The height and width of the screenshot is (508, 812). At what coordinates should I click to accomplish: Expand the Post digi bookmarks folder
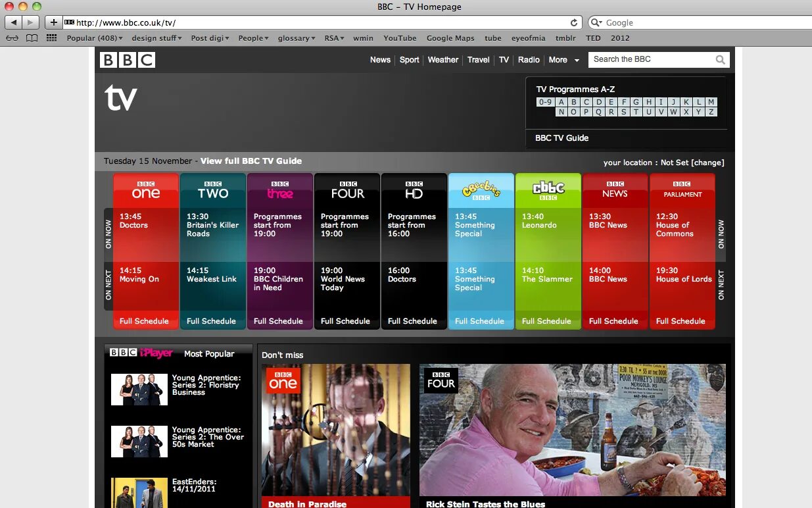pyautogui.click(x=210, y=38)
